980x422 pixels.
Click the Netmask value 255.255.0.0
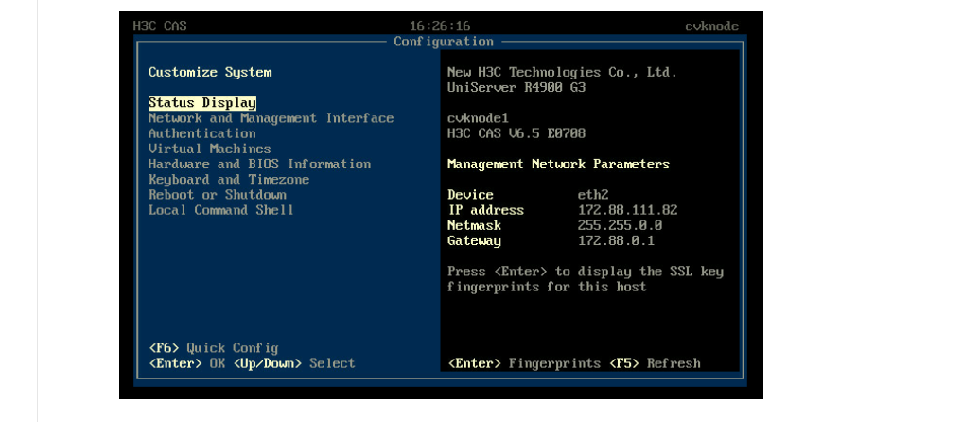tap(620, 225)
